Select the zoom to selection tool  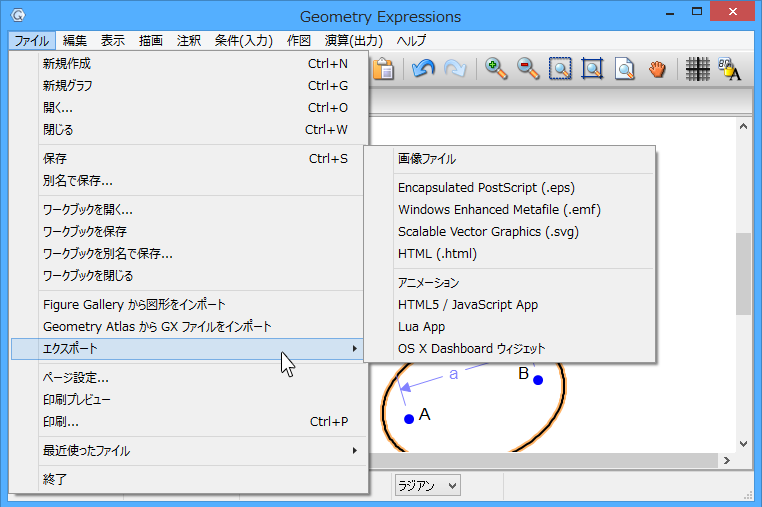560,69
